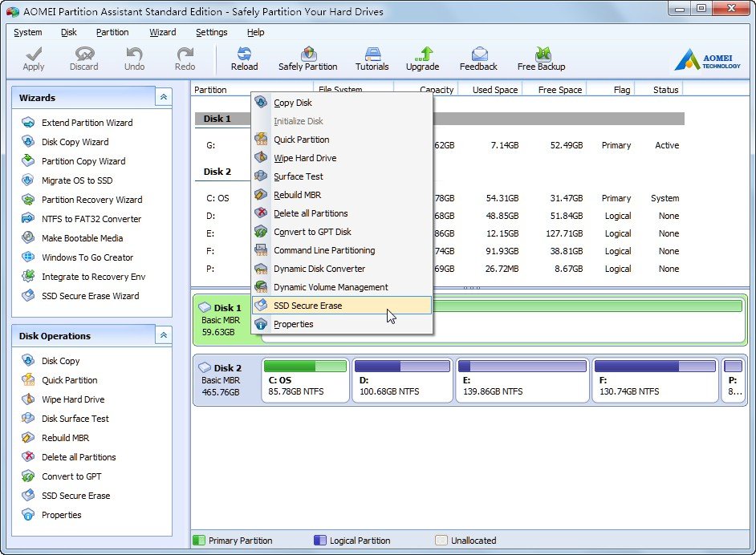Start the Windows To Go Creator
Image resolution: width=756 pixels, height=555 pixels.
pyautogui.click(x=87, y=257)
